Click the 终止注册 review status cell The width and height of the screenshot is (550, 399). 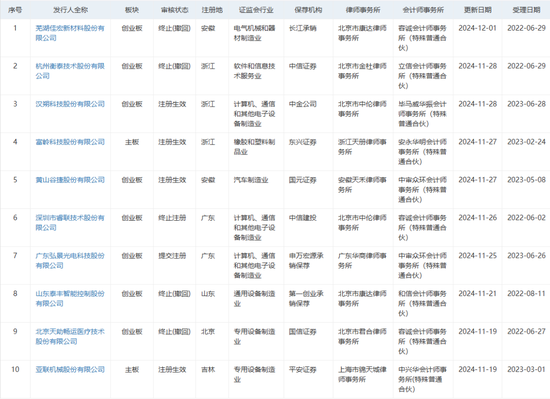[x=172, y=218]
